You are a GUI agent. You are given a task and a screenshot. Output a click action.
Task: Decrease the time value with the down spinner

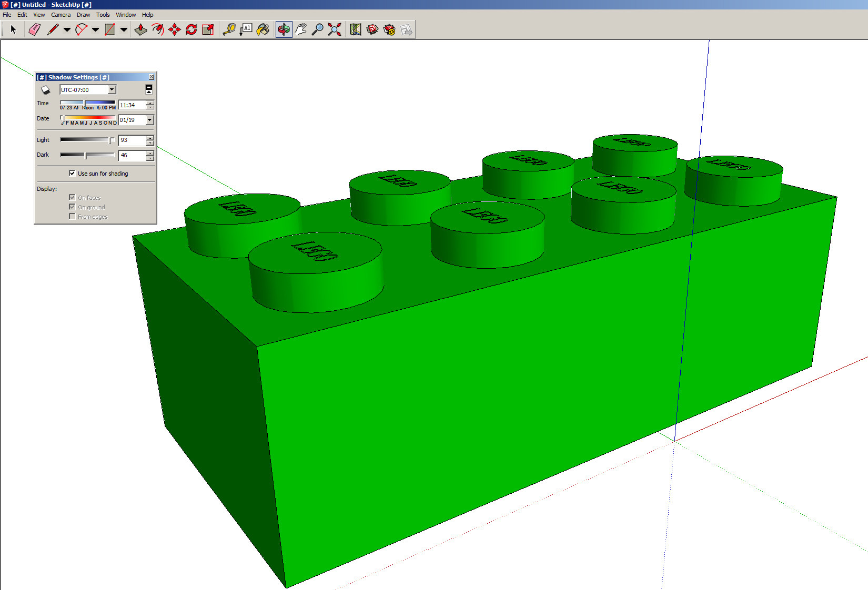tap(150, 107)
